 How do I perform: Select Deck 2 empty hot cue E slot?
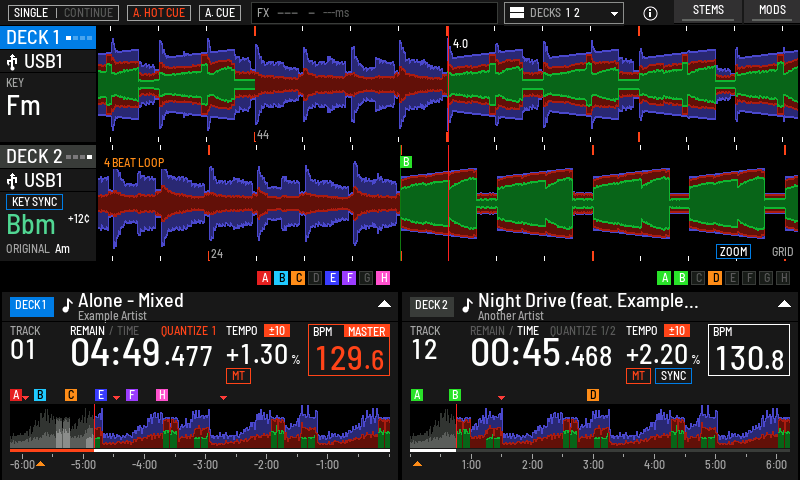(732, 278)
